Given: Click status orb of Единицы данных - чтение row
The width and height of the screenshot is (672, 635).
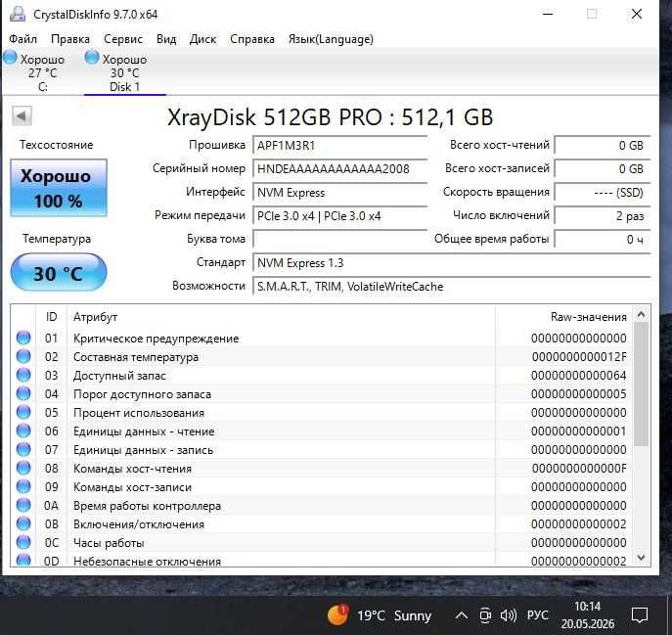Looking at the screenshot, I should 23,431.
